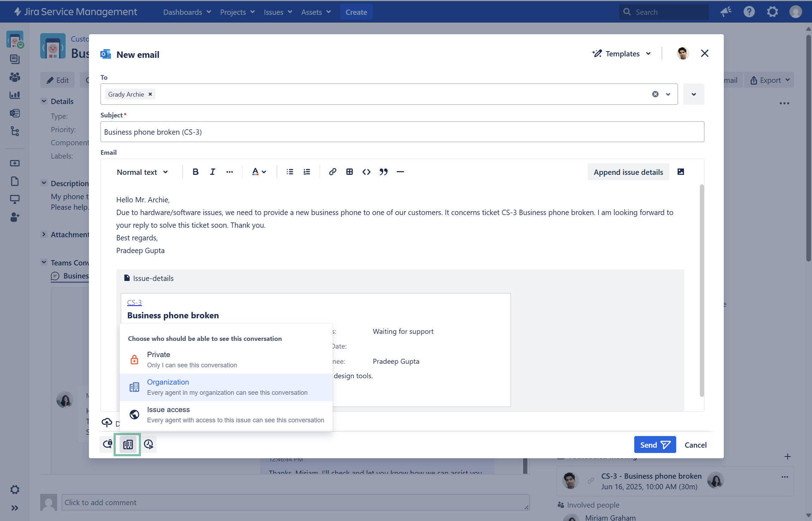Screen dimensions: 812x521
Task: Insert a bullet list
Action: [290, 172]
